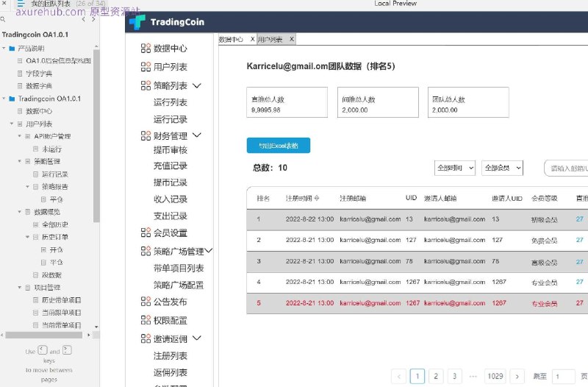Click the 策略列表 grid icon in menu
The image size is (588, 387).
click(x=146, y=85)
